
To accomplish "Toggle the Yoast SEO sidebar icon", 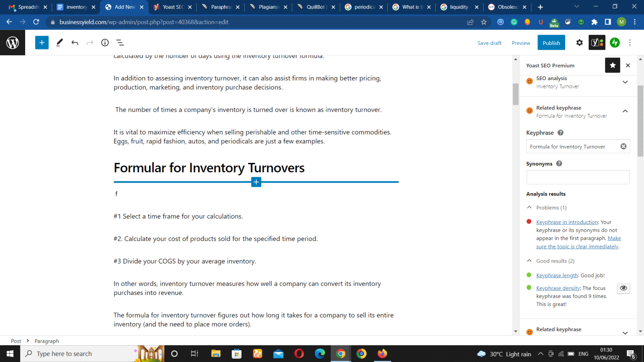I will coord(597,43).
